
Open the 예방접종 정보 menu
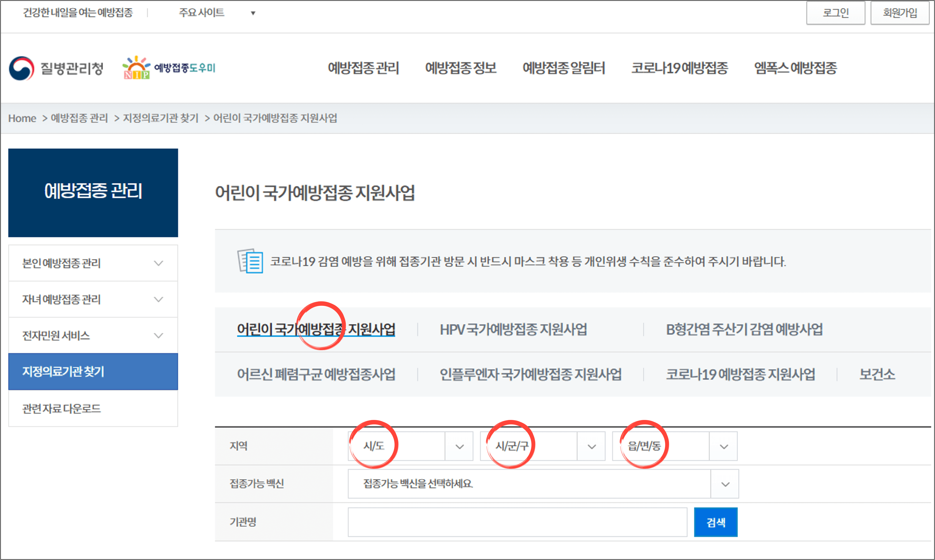[x=461, y=68]
